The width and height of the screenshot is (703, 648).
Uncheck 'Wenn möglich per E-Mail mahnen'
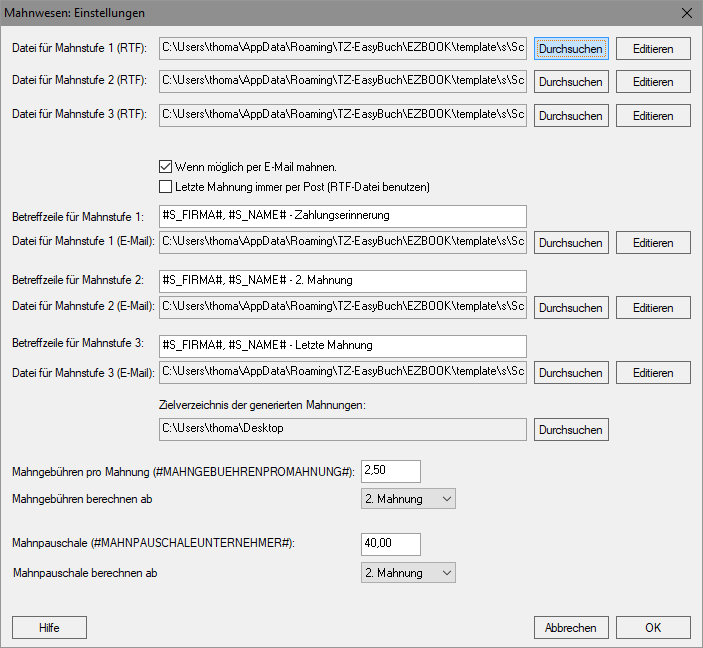pyautogui.click(x=165, y=167)
